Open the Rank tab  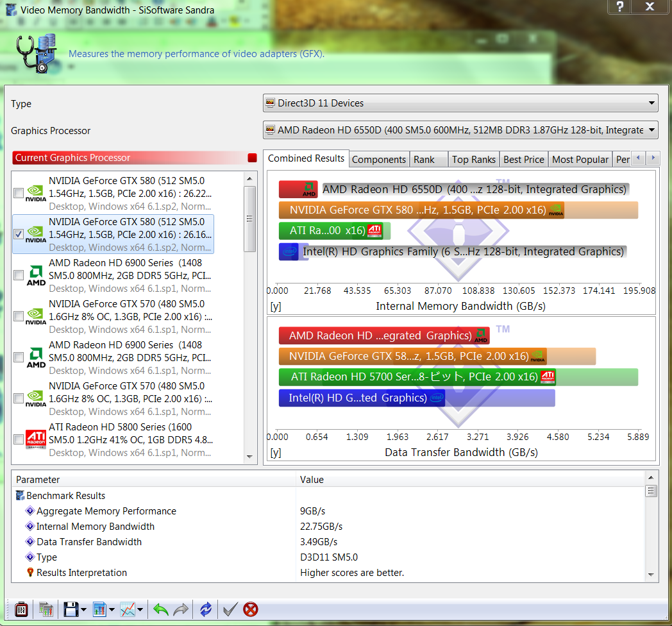pos(428,160)
